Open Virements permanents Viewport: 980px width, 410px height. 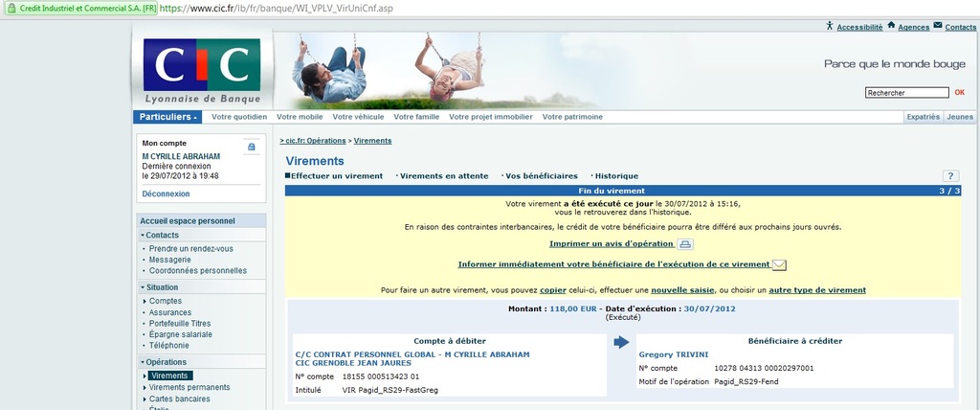pyautogui.click(x=189, y=387)
